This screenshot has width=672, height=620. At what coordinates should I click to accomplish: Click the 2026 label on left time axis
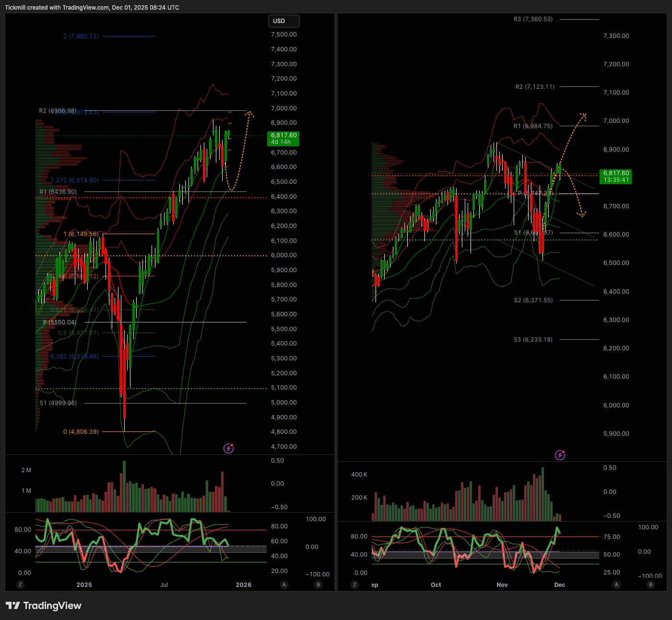pos(243,584)
